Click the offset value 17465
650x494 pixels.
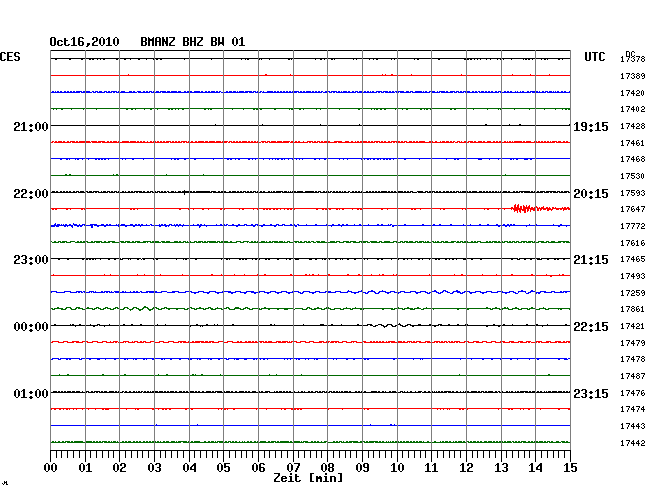pyautogui.click(x=633, y=259)
